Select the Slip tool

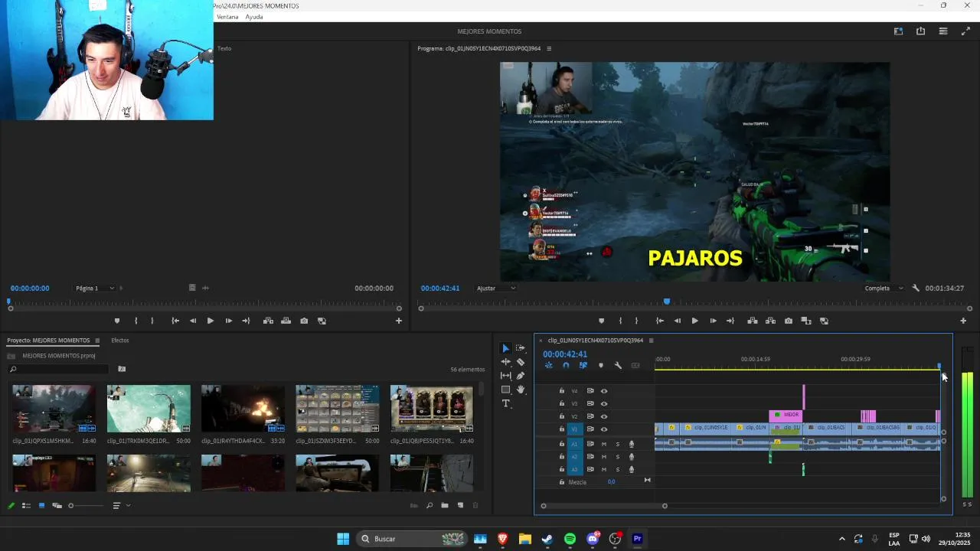coord(505,376)
